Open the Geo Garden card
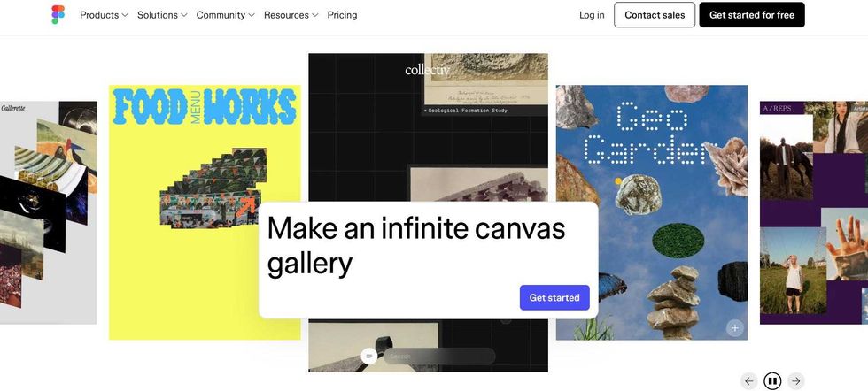 652,212
